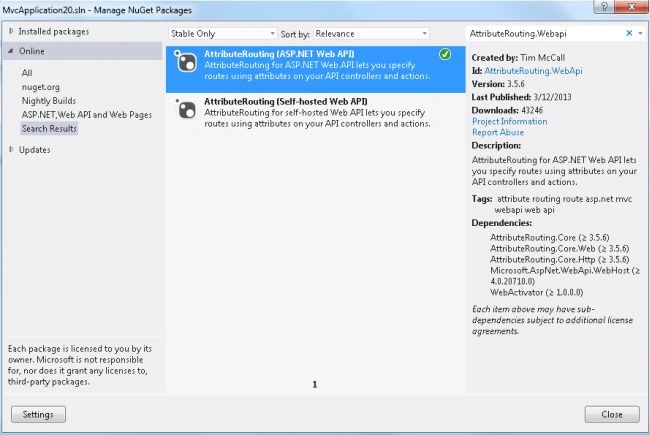Image resolution: width=650 pixels, height=435 pixels.
Task: Click the green installed checkmark icon
Action: click(445, 54)
